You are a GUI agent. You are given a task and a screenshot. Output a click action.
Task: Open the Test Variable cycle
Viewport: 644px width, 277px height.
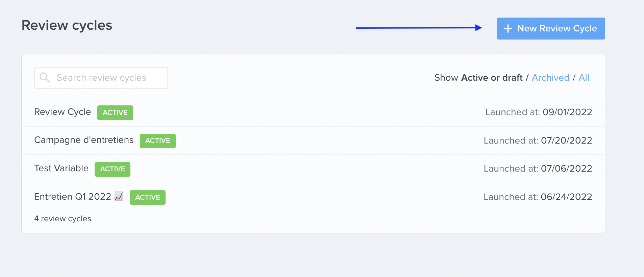pyautogui.click(x=61, y=168)
